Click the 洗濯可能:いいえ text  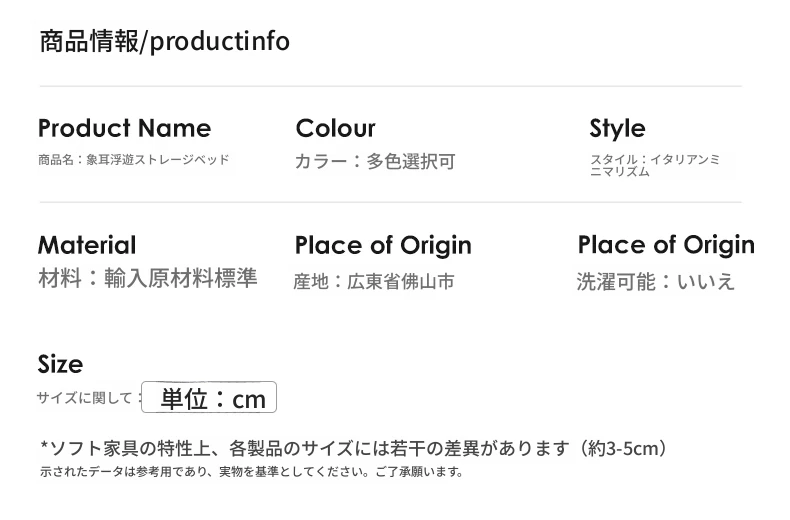click(655, 282)
